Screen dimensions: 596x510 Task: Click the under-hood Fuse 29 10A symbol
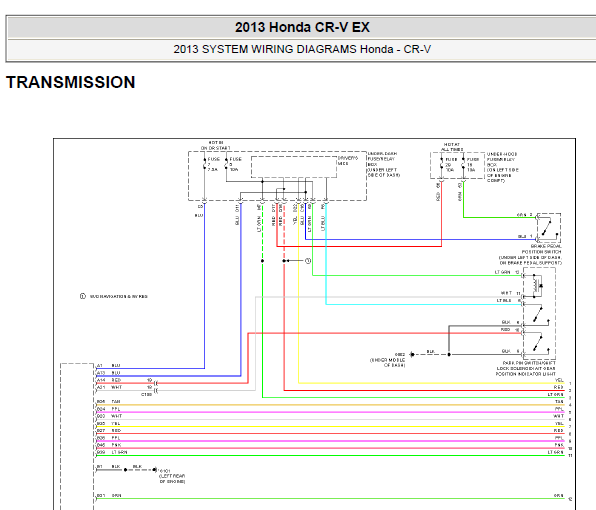click(442, 165)
